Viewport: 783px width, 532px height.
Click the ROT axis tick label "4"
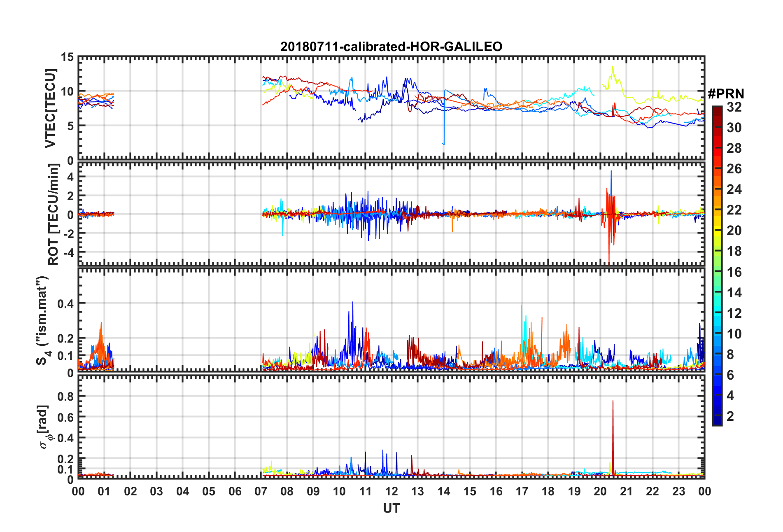click(70, 177)
